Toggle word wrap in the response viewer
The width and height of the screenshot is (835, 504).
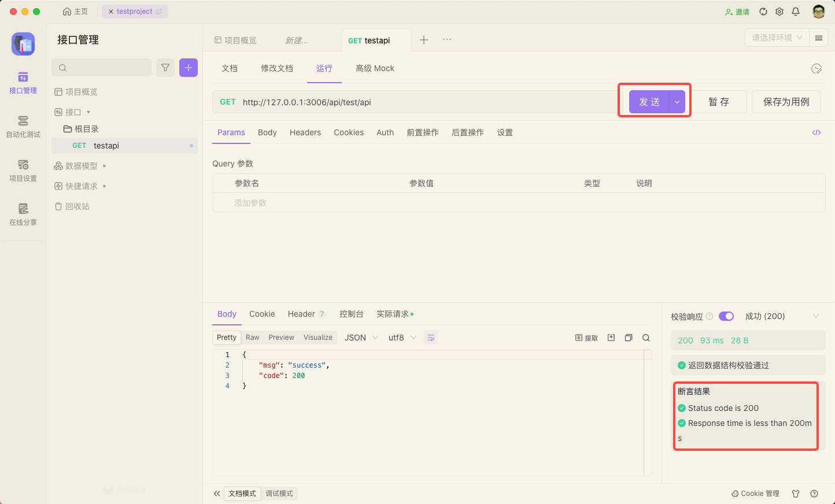click(431, 338)
